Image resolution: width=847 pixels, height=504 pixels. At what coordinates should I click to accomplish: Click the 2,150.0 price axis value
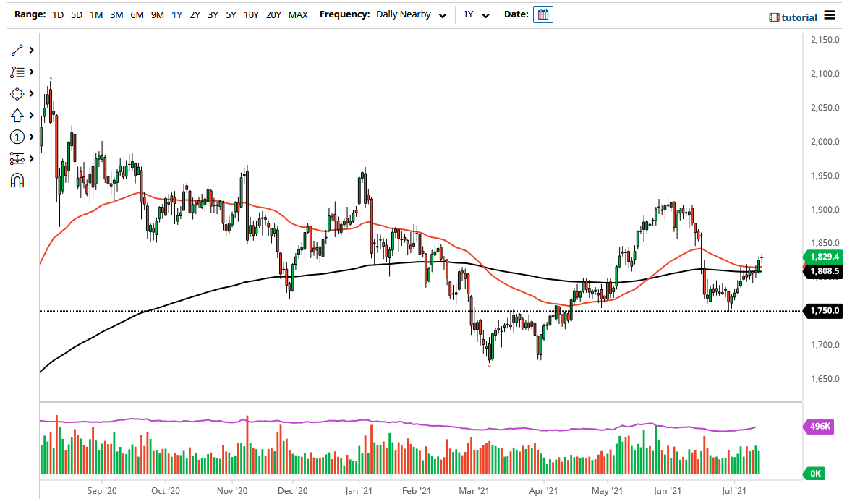[x=825, y=40]
